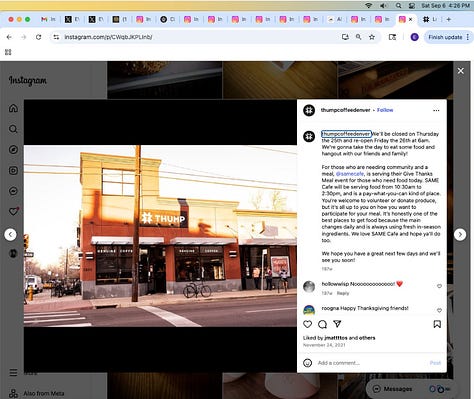Open the post's three-dot options menu
This screenshot has height=399, width=474.
tap(436, 110)
